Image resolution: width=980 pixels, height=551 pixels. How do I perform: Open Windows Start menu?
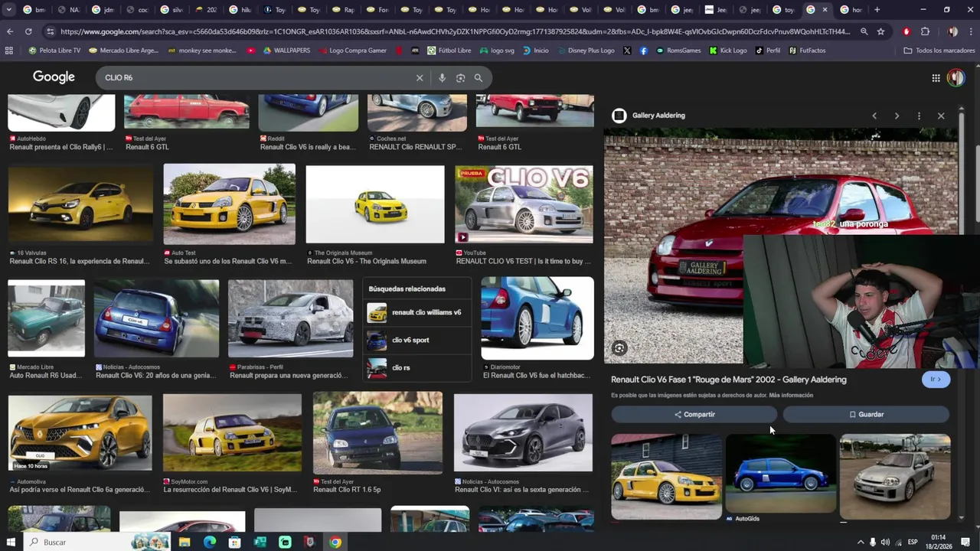pos(11,542)
